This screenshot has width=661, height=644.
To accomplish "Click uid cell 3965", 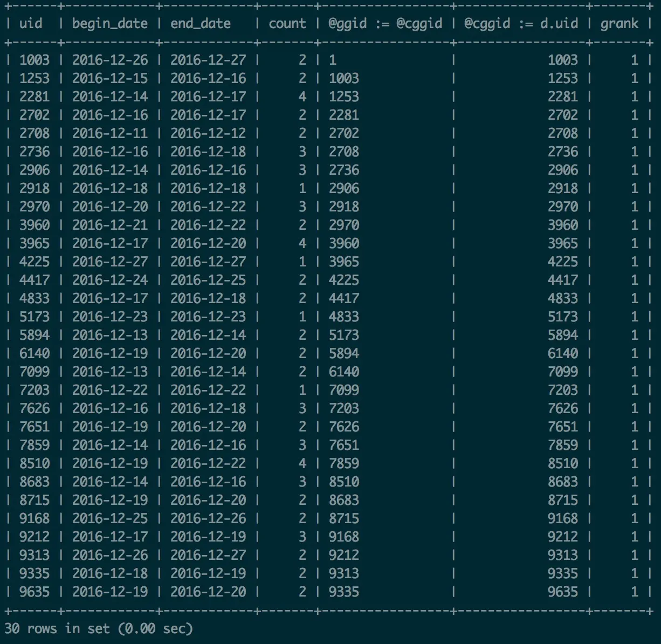I will pos(35,243).
